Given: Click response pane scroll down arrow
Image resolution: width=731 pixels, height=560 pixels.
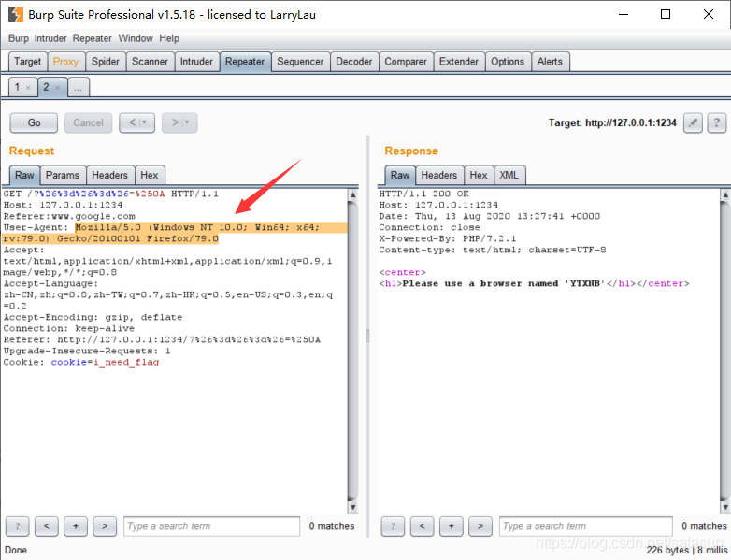Looking at the screenshot, I should [x=725, y=507].
